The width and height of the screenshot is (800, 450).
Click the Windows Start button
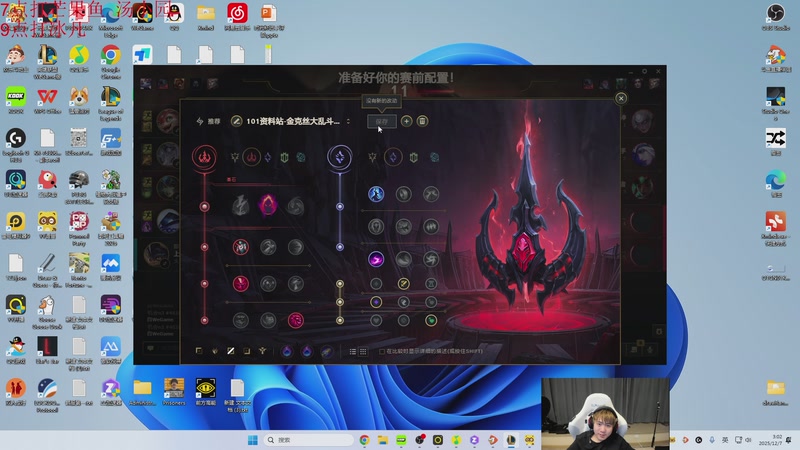(x=253, y=440)
